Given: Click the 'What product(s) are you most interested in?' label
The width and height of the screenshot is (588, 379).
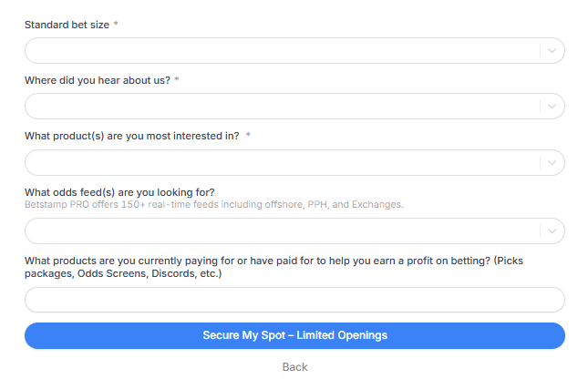Looking at the screenshot, I should click(x=132, y=136).
